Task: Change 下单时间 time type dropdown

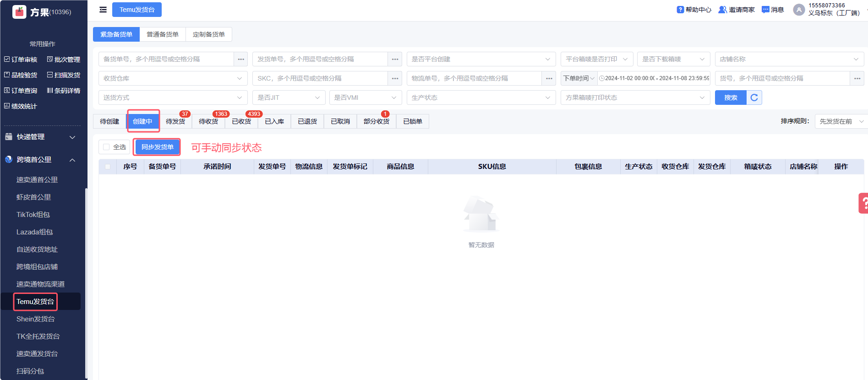Action: click(579, 78)
